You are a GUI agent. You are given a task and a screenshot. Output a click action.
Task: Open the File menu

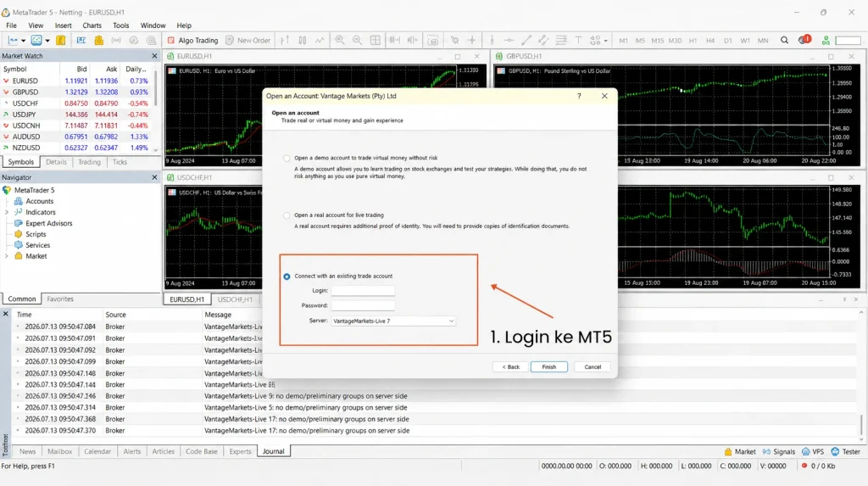point(11,25)
